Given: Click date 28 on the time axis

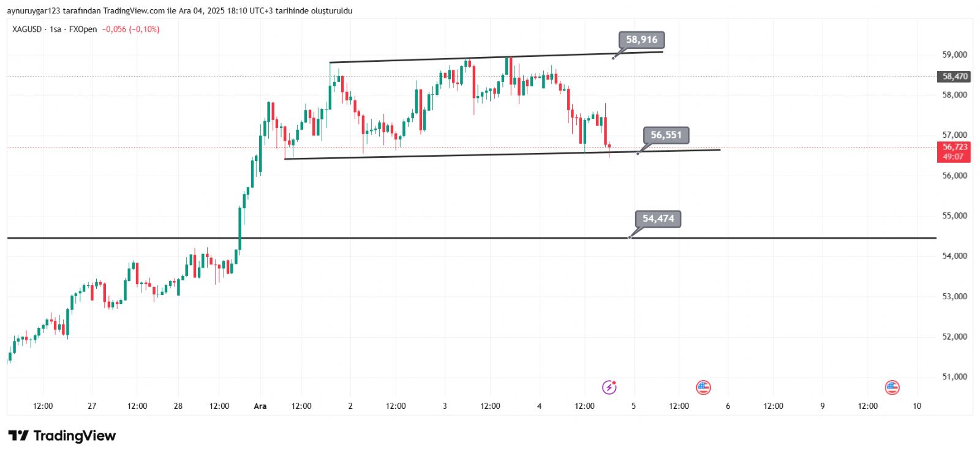Looking at the screenshot, I should (x=178, y=406).
